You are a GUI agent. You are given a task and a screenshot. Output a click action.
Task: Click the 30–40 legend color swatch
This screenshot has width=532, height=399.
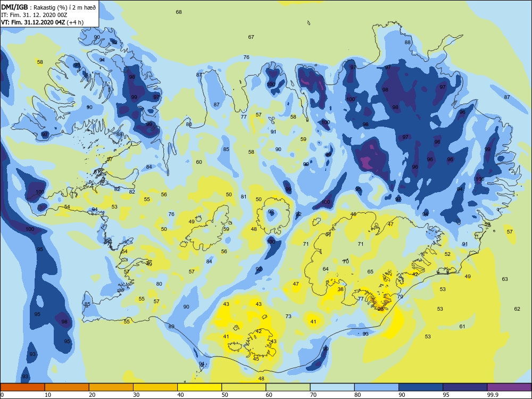pyautogui.click(x=155, y=387)
